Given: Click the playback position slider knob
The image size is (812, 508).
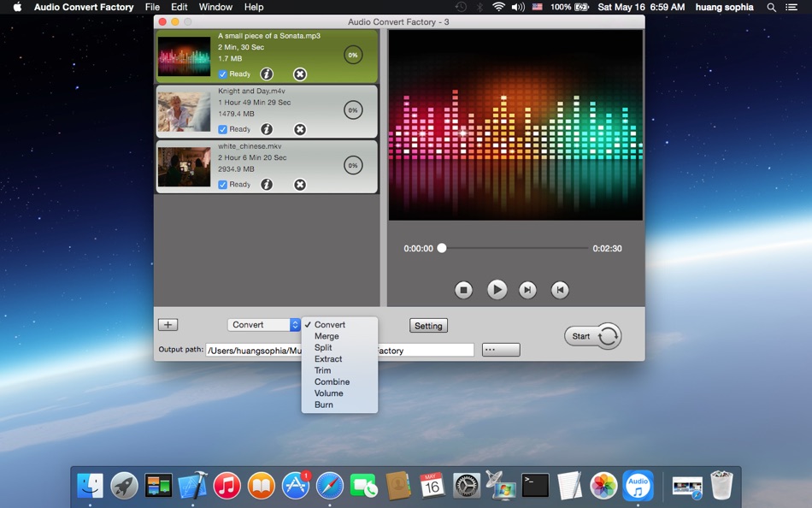Looking at the screenshot, I should tap(442, 248).
